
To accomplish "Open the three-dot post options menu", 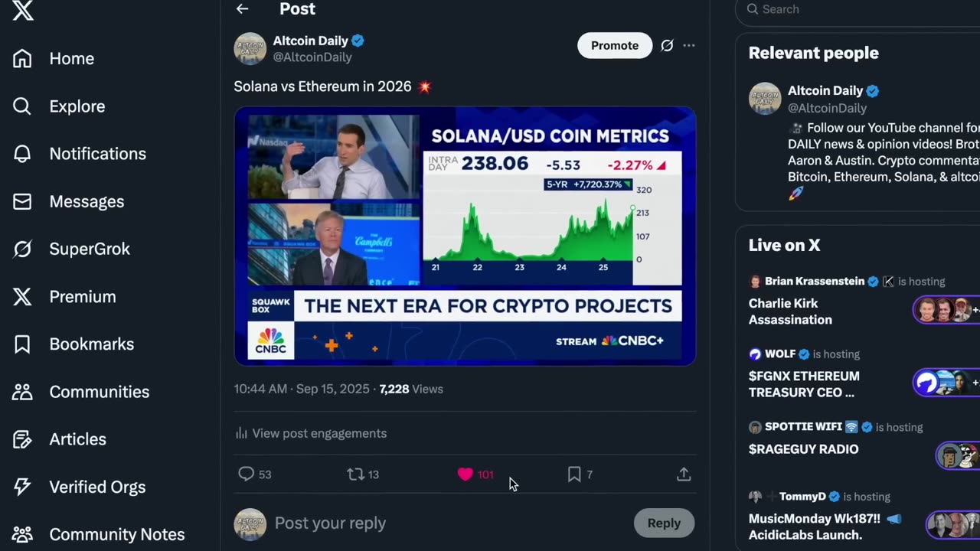I will pyautogui.click(x=689, y=46).
